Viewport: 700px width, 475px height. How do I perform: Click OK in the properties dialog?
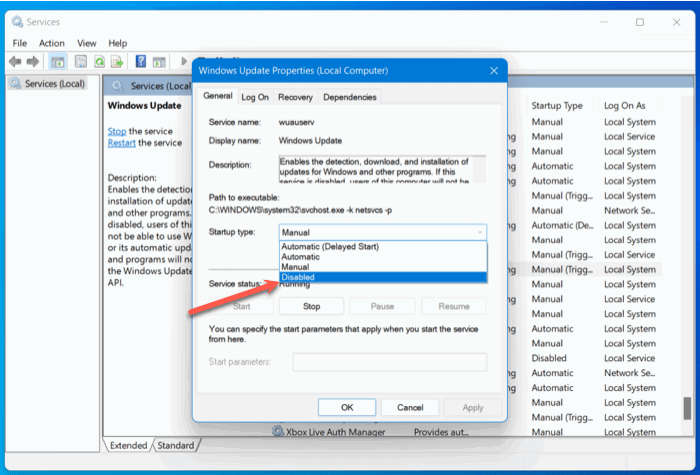(x=347, y=407)
